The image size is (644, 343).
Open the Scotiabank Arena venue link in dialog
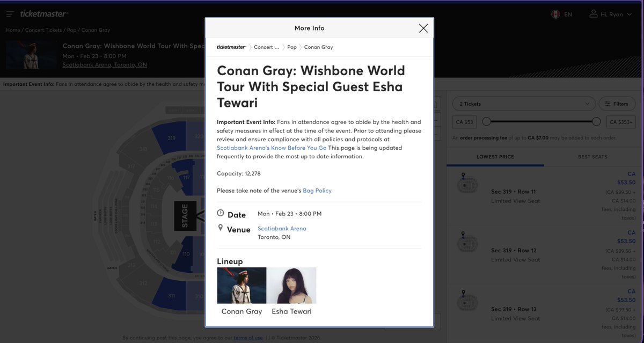point(282,229)
